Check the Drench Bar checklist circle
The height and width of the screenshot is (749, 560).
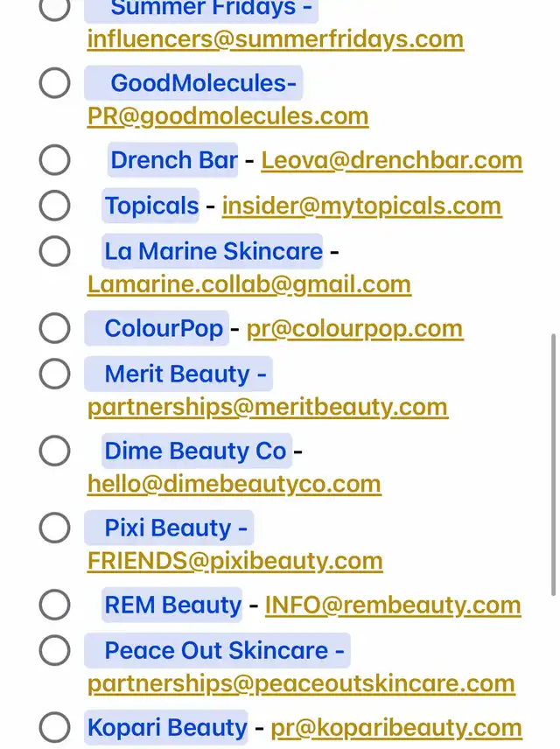[54, 160]
